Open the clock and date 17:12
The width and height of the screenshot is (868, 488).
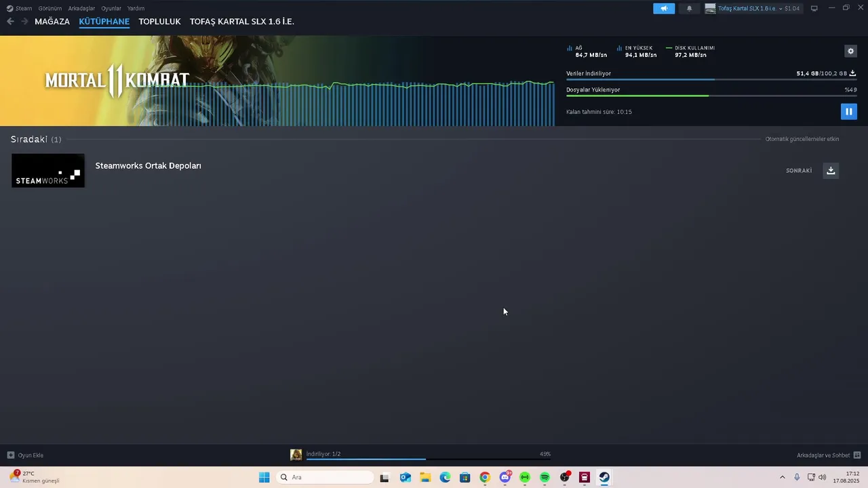(846, 477)
